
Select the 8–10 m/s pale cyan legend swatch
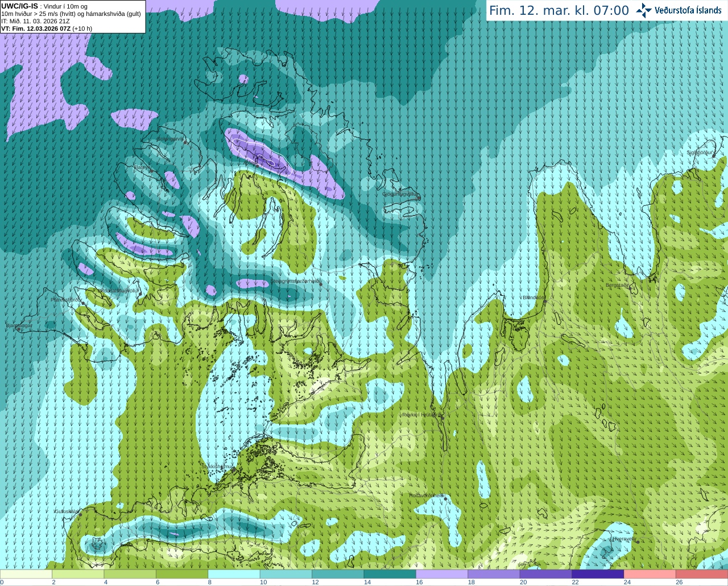click(x=234, y=575)
